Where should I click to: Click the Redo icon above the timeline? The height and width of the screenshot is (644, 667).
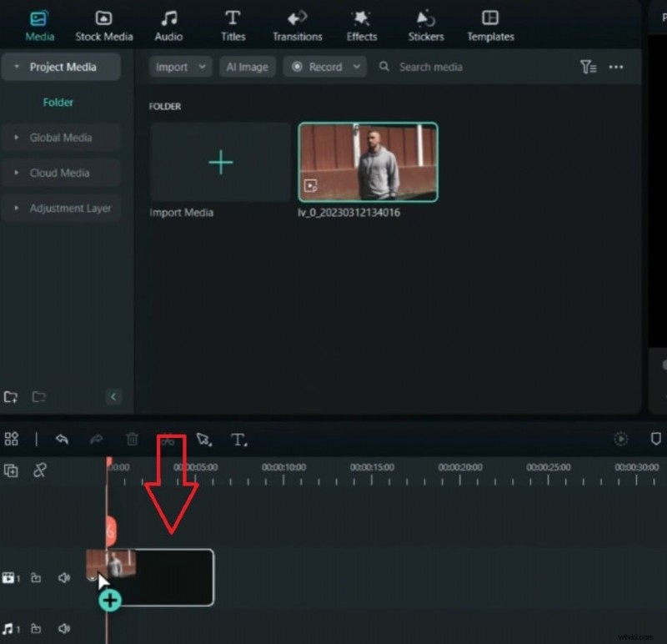97,439
